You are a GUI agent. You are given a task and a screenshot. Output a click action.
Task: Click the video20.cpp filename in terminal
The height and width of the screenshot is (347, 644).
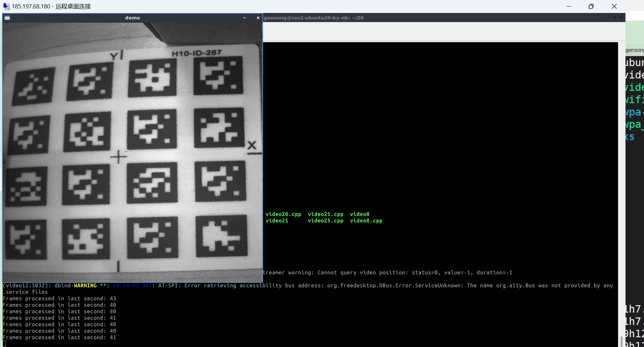[283, 214]
